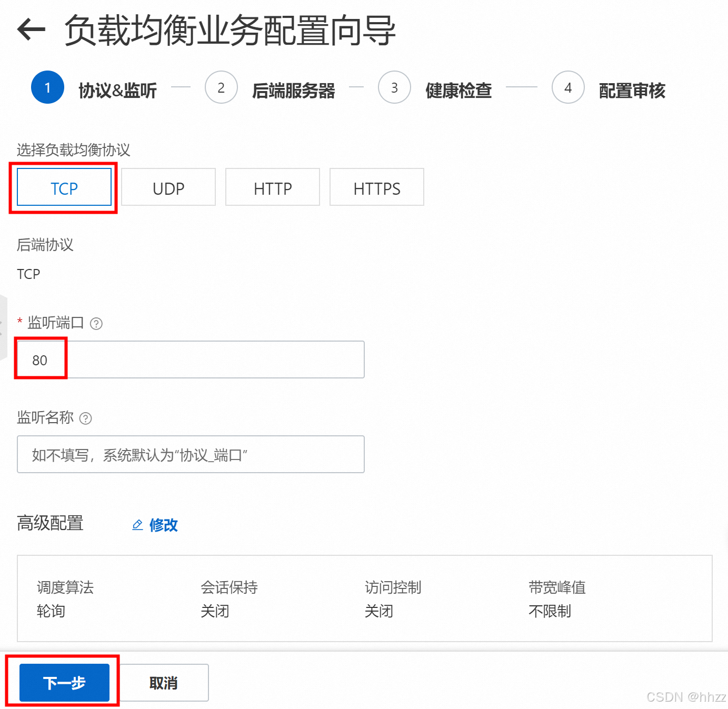The width and height of the screenshot is (728, 709).
Task: Click the 轮询 scheduling algorithm value
Action: [x=51, y=611]
